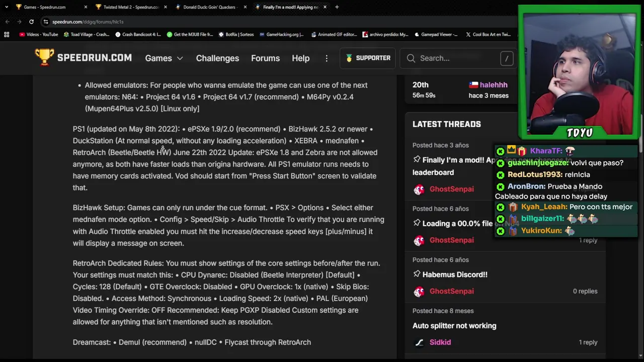Close the Games - Speedrun.com tab

tap(86, 7)
